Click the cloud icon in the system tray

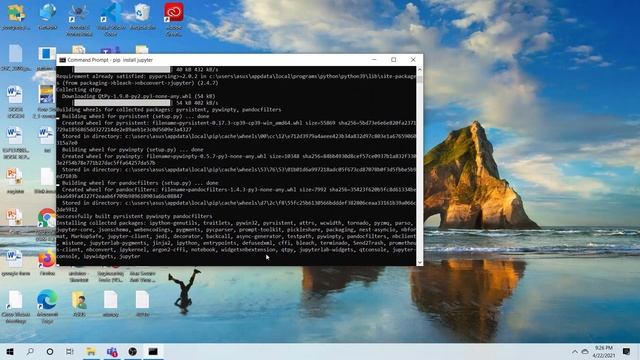[585, 351]
